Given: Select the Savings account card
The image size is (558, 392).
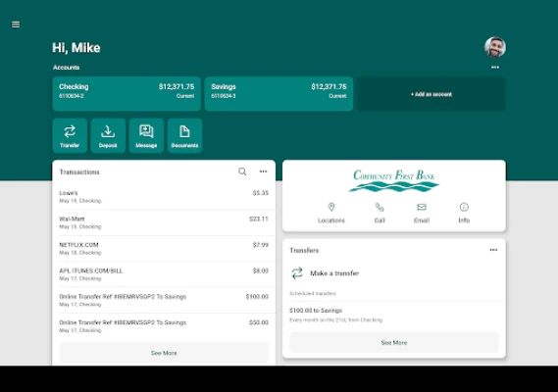Looking at the screenshot, I should click(x=279, y=94).
